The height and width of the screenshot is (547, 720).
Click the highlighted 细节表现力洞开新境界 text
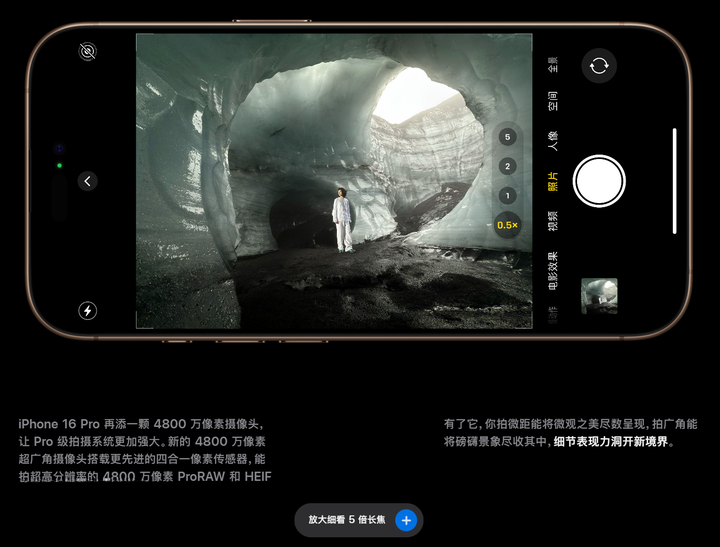point(611,442)
